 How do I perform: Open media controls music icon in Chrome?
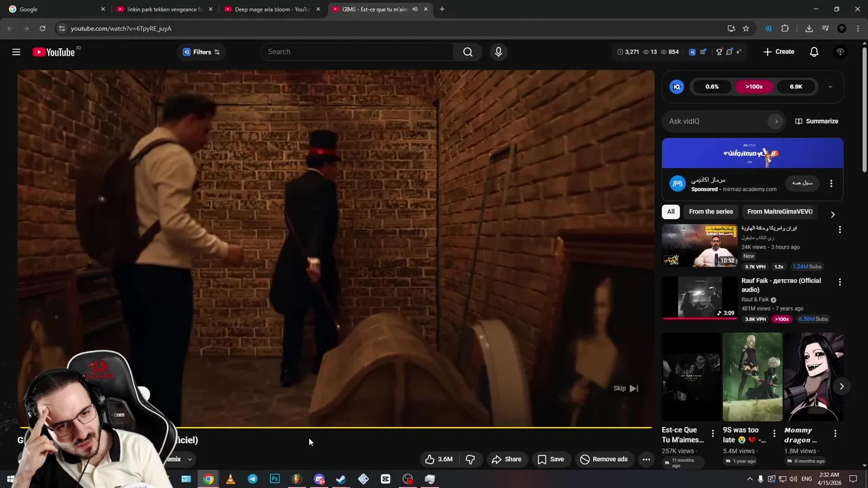click(x=825, y=28)
